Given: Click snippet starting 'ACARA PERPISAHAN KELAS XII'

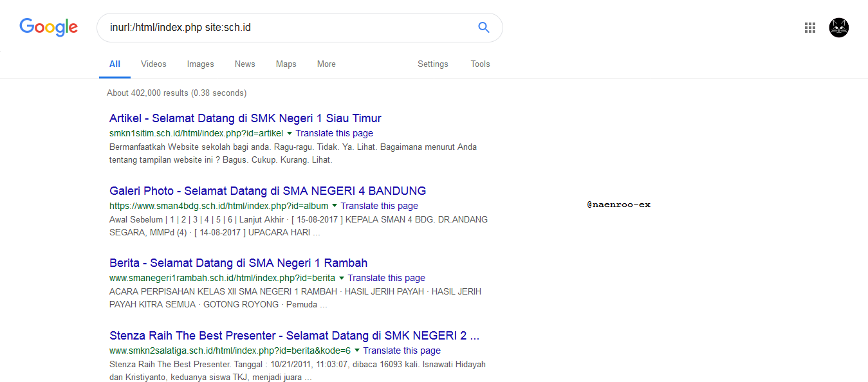Looking at the screenshot, I should (295, 298).
